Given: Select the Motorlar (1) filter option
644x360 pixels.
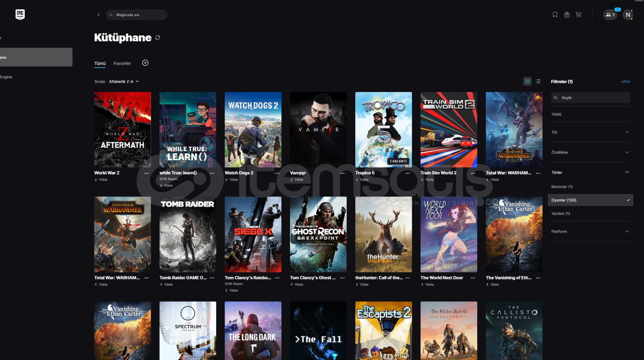Looking at the screenshot, I should (x=562, y=187).
